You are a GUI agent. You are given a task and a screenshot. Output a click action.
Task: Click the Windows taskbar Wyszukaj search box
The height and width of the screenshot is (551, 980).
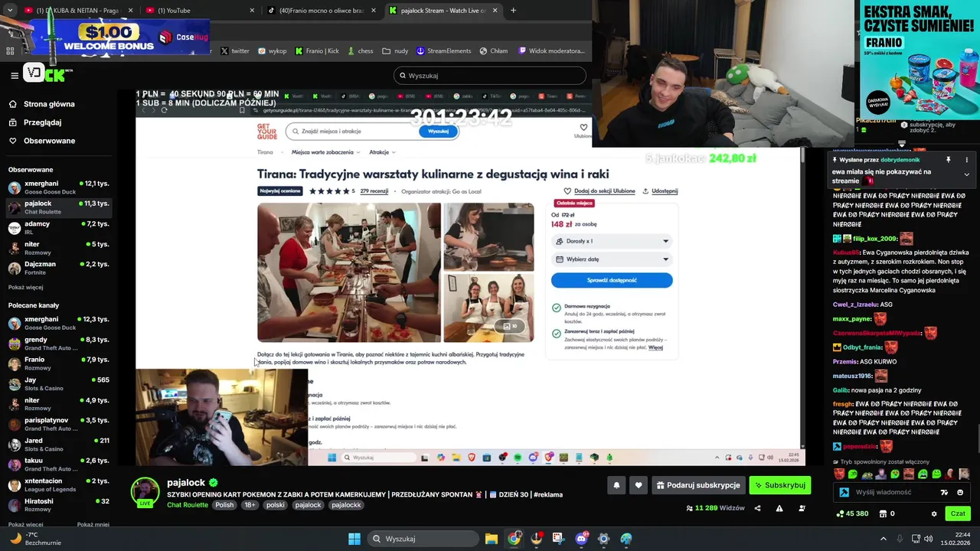point(422,539)
